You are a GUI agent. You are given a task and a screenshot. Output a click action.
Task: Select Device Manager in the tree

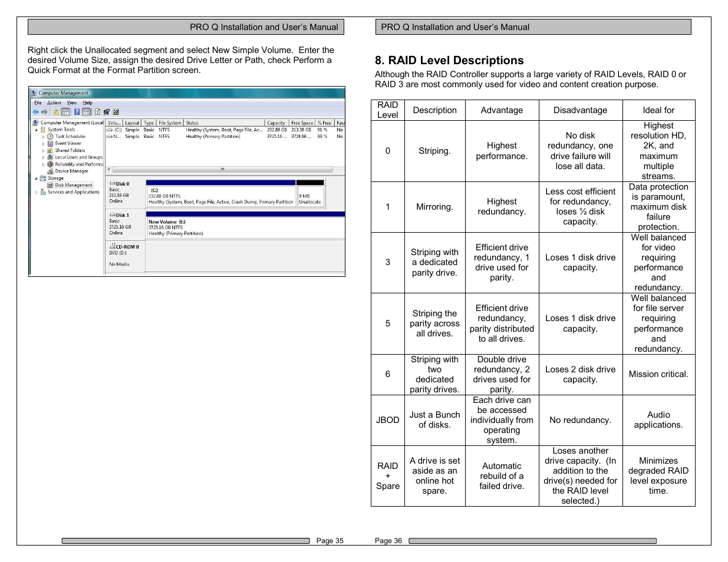(x=71, y=171)
